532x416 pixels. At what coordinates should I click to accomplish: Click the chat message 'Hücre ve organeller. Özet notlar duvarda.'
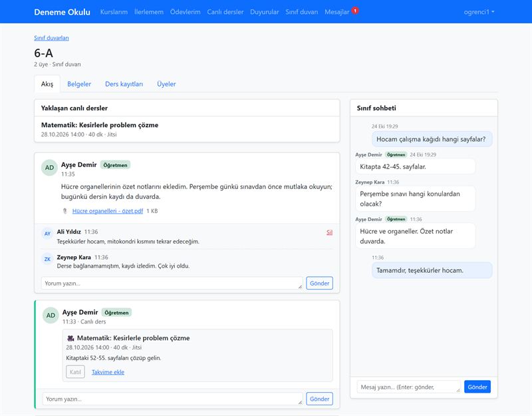point(415,236)
